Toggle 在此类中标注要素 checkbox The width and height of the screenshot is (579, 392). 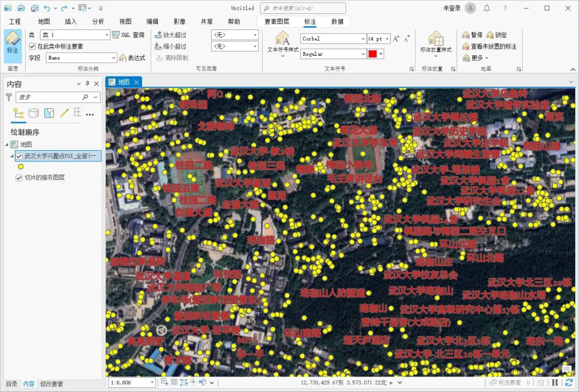click(x=33, y=46)
